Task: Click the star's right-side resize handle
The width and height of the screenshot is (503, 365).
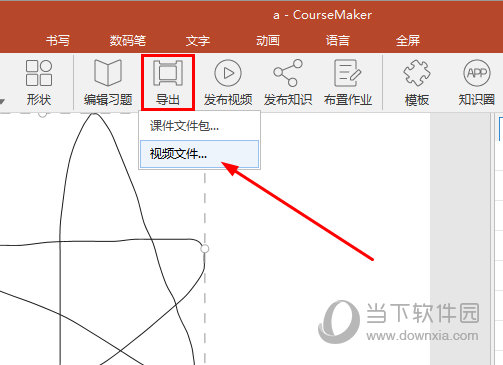Action: (205, 249)
